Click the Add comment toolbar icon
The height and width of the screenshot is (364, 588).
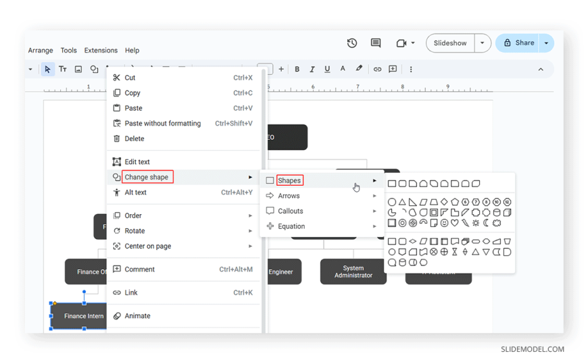(393, 69)
